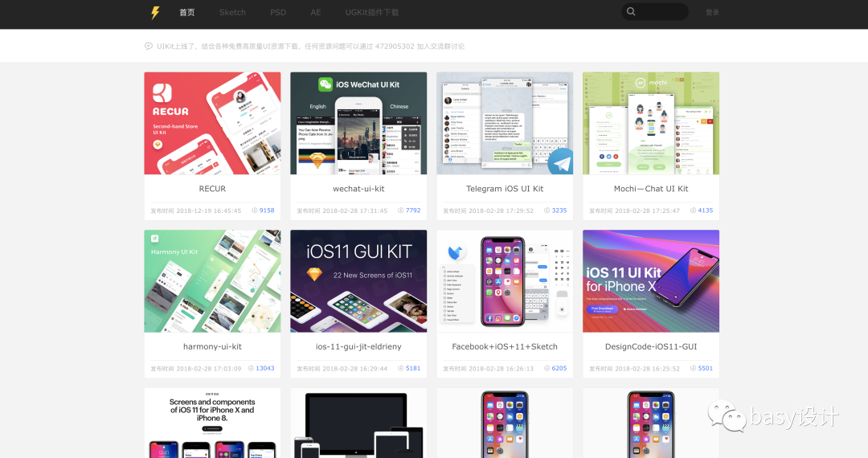868x458 pixels.
Task: Click download count 6205
Action: (x=559, y=368)
